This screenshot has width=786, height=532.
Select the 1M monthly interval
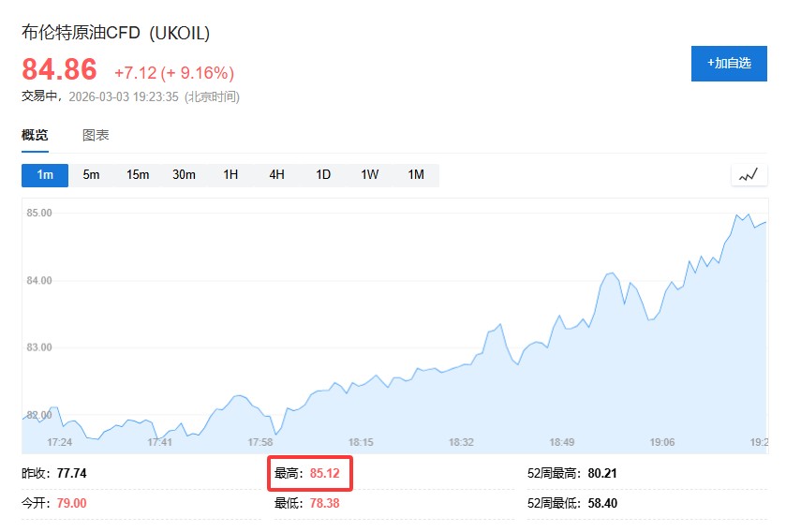click(416, 175)
